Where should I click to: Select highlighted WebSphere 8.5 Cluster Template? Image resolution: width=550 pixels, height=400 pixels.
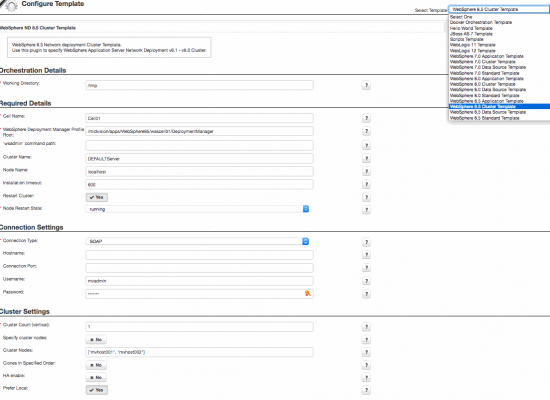(x=499, y=107)
